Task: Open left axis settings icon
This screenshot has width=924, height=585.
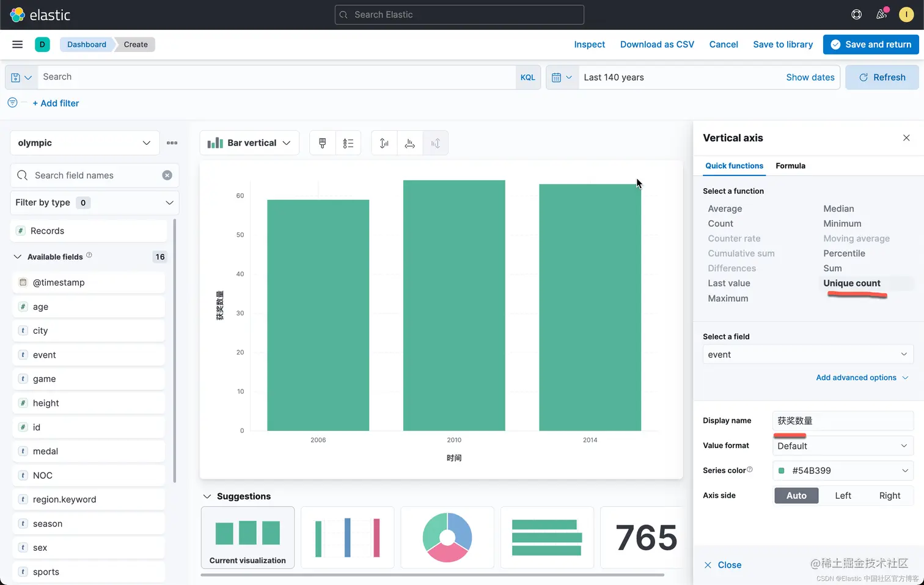Action: click(x=384, y=143)
